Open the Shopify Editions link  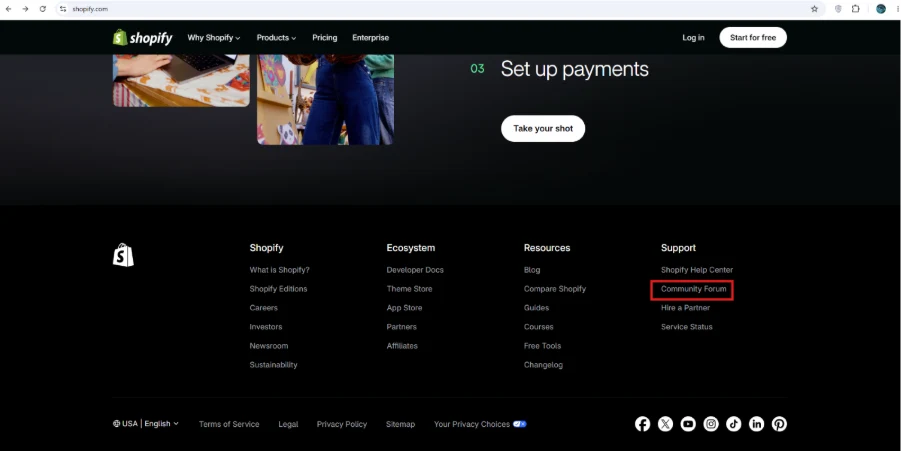point(278,289)
